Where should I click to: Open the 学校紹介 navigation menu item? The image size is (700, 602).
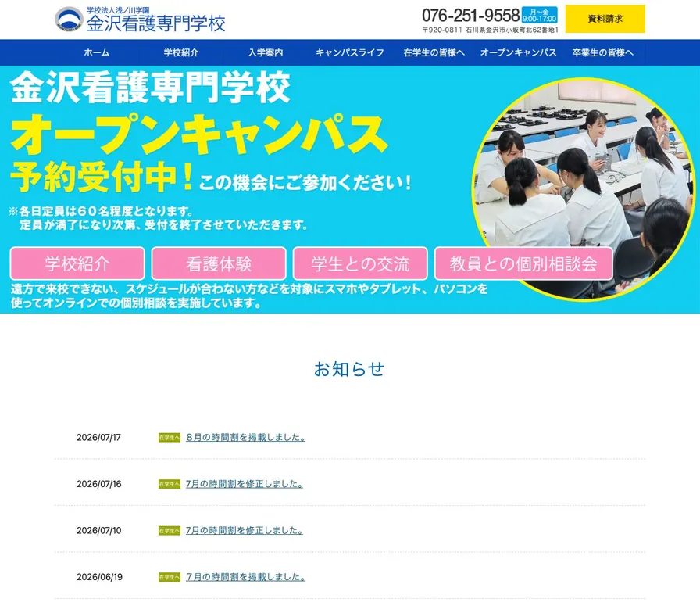click(x=180, y=52)
